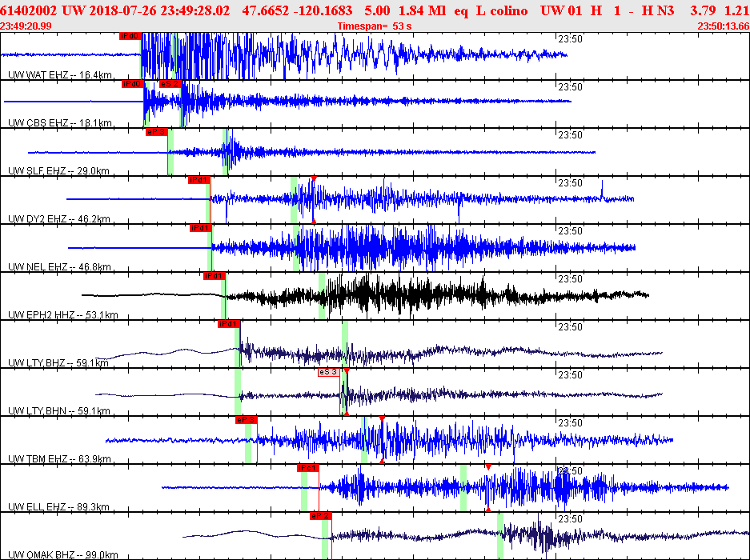Click analyst name colino in header
The image size is (750, 560).
pyautogui.click(x=509, y=10)
